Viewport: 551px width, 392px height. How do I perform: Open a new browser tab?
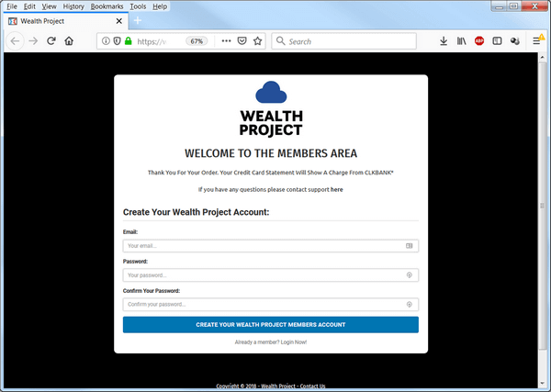click(138, 21)
